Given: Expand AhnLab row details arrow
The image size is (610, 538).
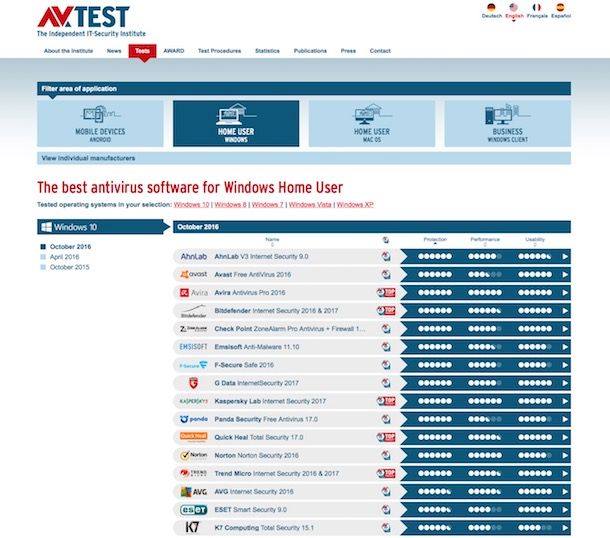Looking at the screenshot, I should pos(565,256).
